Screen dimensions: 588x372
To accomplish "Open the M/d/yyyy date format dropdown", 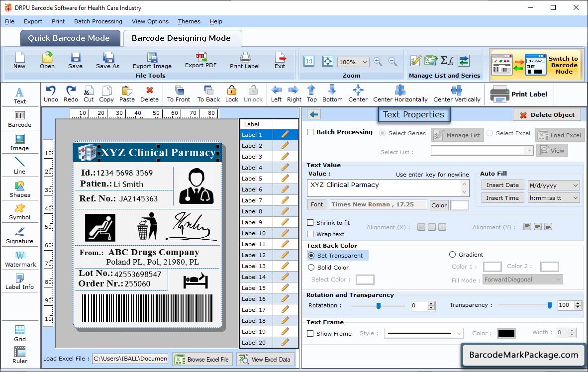I will coord(575,185).
